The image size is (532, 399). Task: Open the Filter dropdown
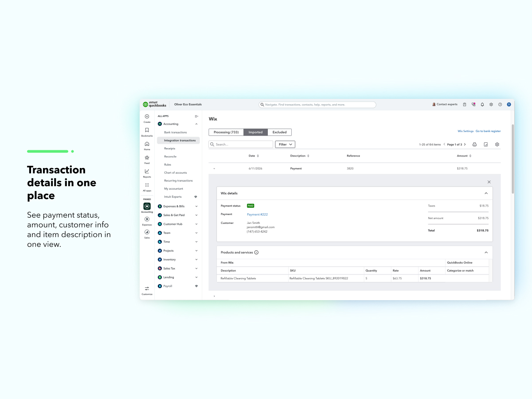click(285, 145)
